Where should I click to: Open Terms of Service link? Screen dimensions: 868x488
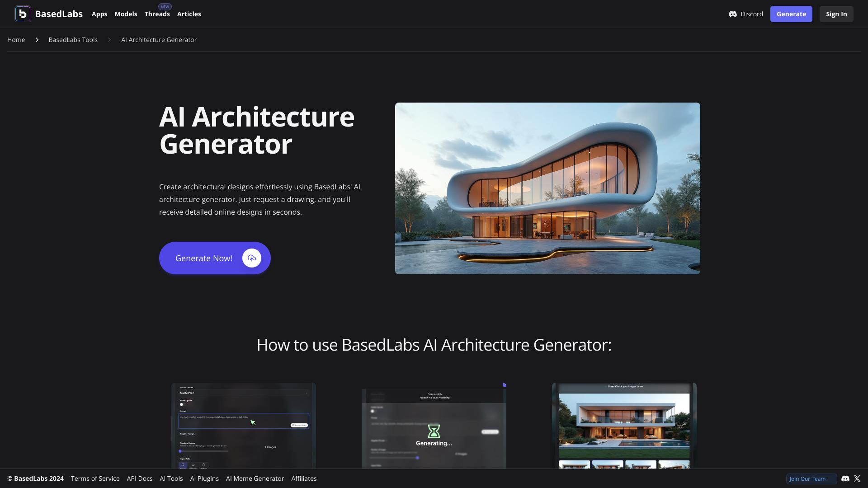[x=95, y=479]
